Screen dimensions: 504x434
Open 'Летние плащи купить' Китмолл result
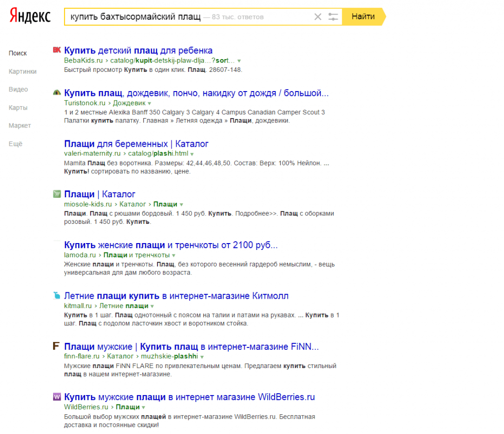176,296
